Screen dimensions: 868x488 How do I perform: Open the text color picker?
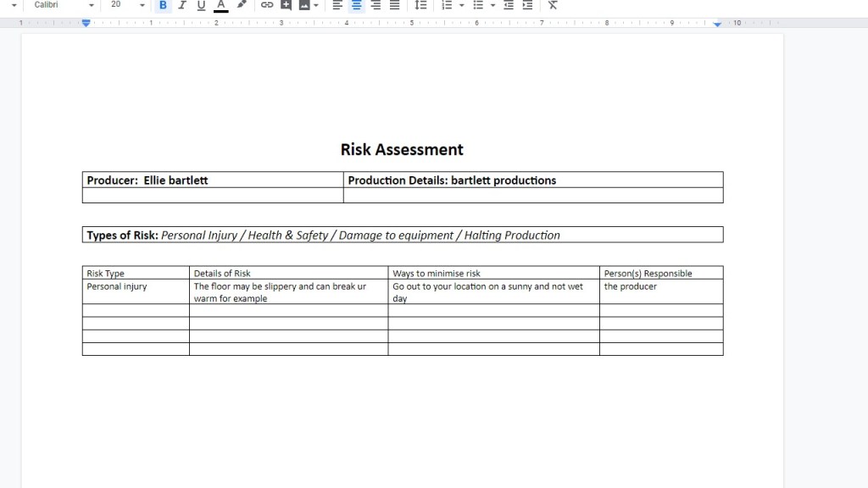coord(220,5)
